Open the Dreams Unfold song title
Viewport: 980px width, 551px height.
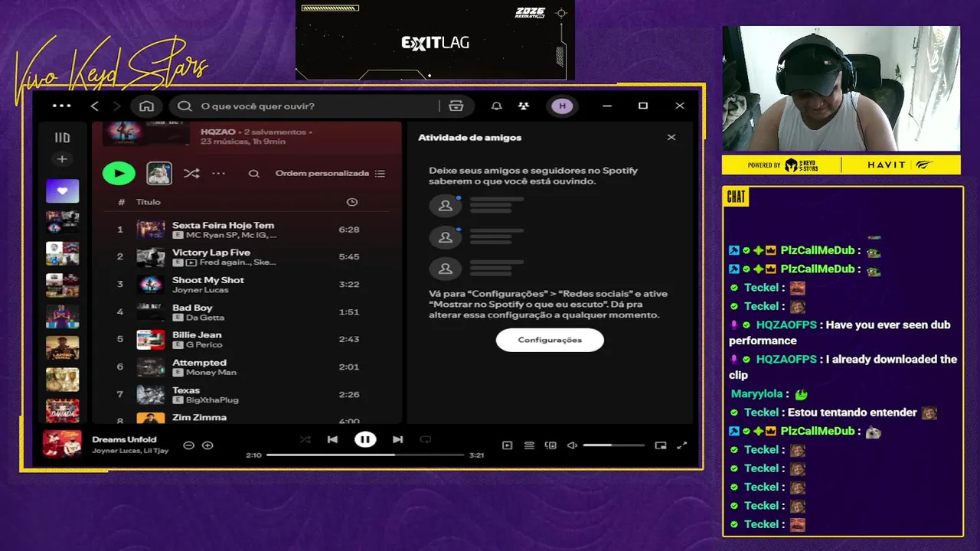124,439
